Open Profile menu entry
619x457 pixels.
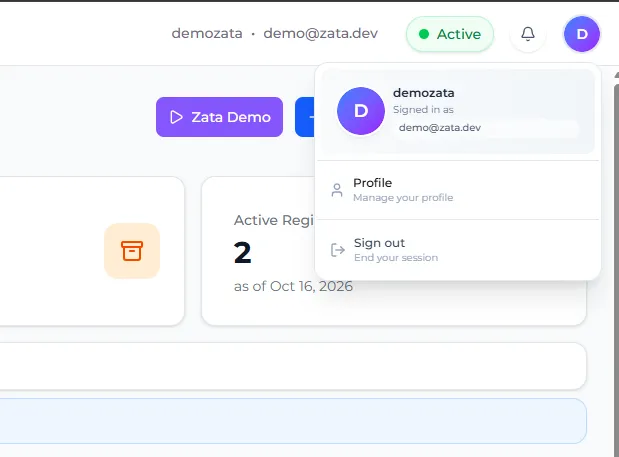[458, 190]
